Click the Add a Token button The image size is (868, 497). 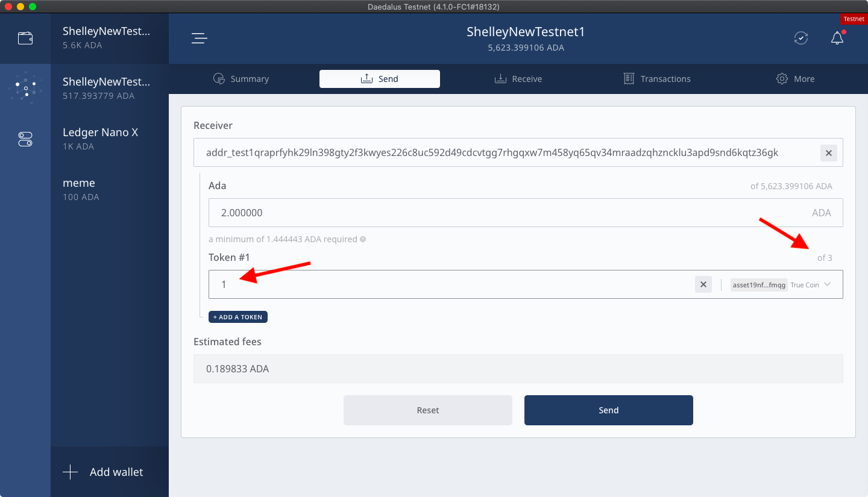237,317
